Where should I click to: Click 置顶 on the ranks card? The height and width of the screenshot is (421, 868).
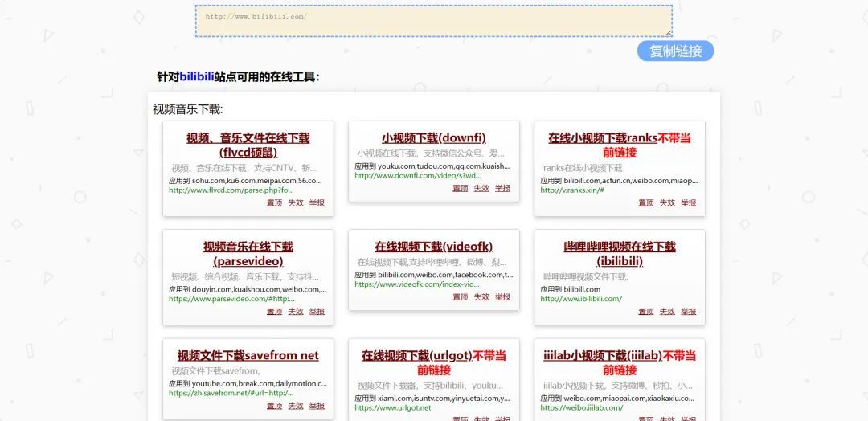646,203
